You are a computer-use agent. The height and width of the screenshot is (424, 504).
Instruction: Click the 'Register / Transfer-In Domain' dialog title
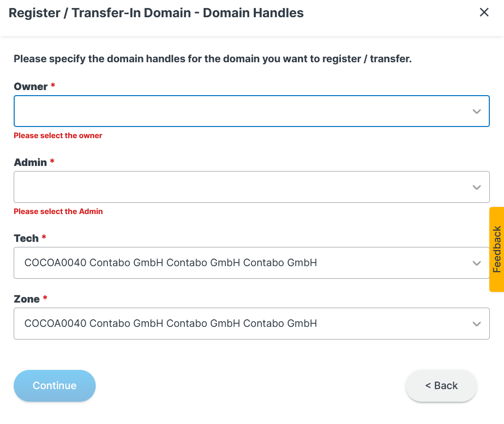tap(156, 13)
